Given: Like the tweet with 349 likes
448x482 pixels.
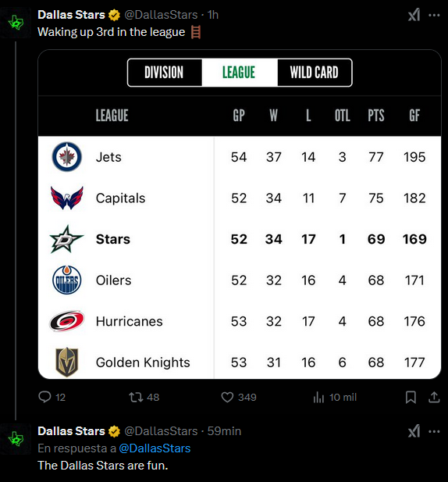Looking at the screenshot, I should tap(227, 397).
